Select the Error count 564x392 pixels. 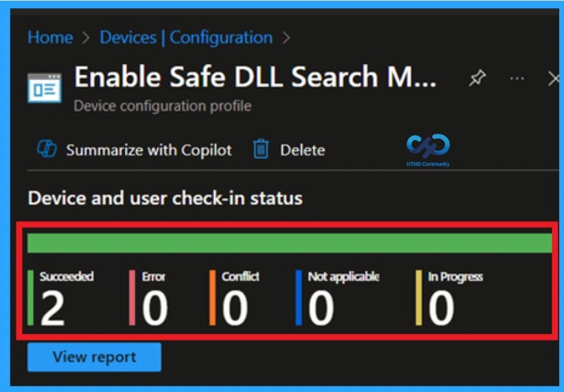(154, 308)
